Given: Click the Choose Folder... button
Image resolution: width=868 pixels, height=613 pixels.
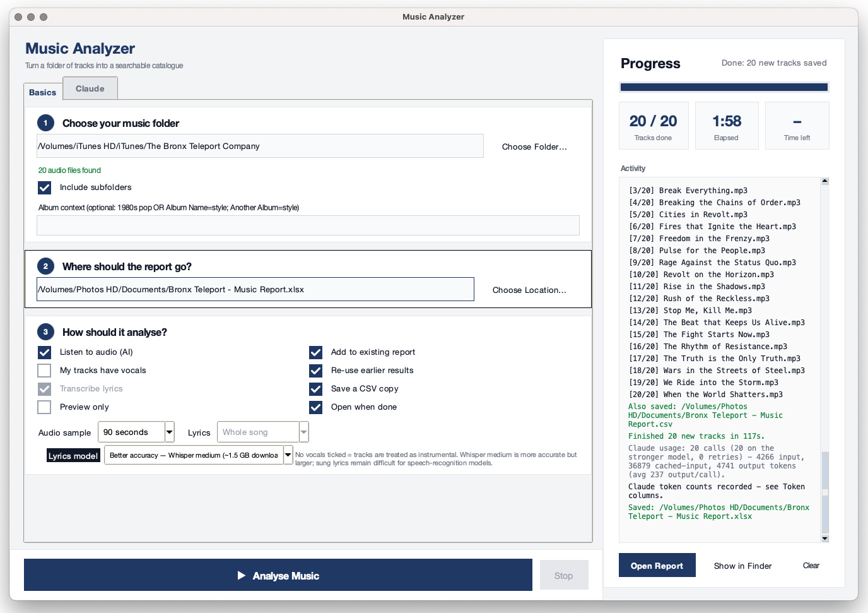Looking at the screenshot, I should (x=534, y=147).
